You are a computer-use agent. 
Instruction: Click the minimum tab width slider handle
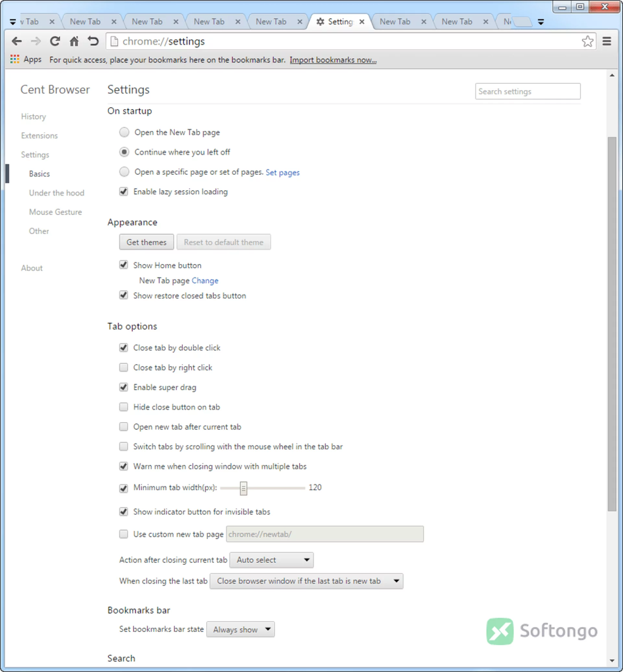pos(243,488)
